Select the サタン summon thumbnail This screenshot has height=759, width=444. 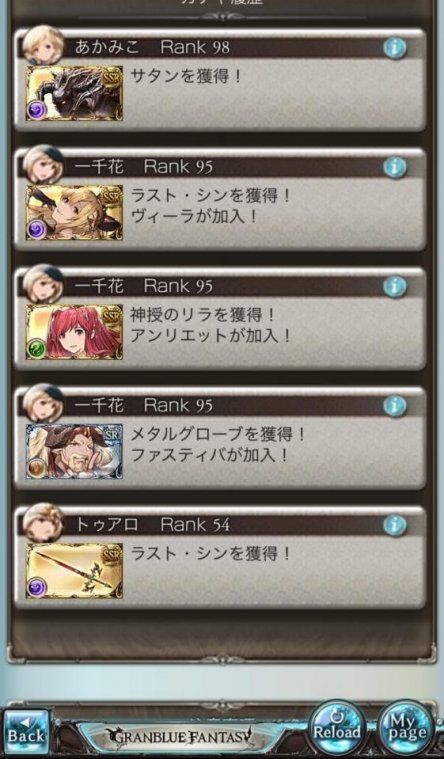[x=74, y=93]
